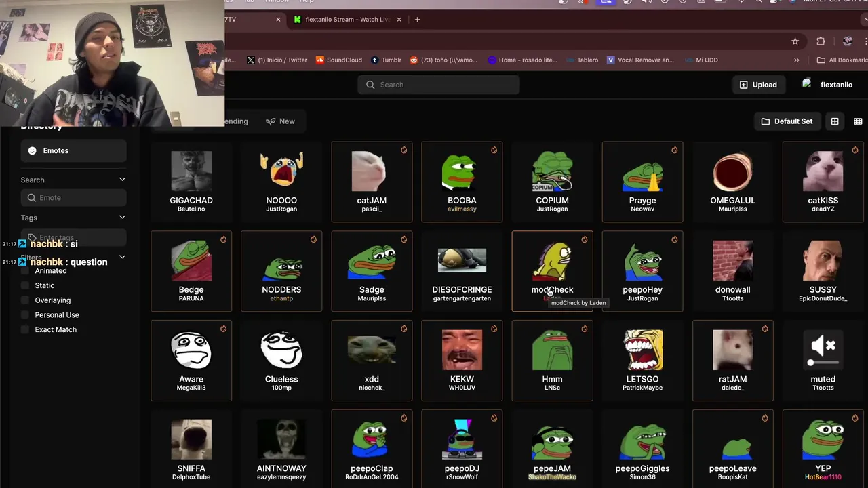Open the Aware emote

[x=191, y=361]
